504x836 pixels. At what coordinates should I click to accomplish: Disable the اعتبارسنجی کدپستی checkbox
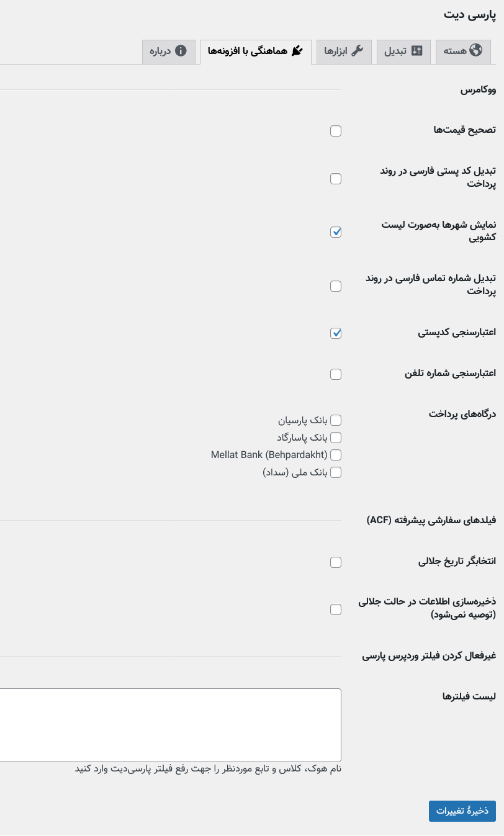click(x=336, y=333)
